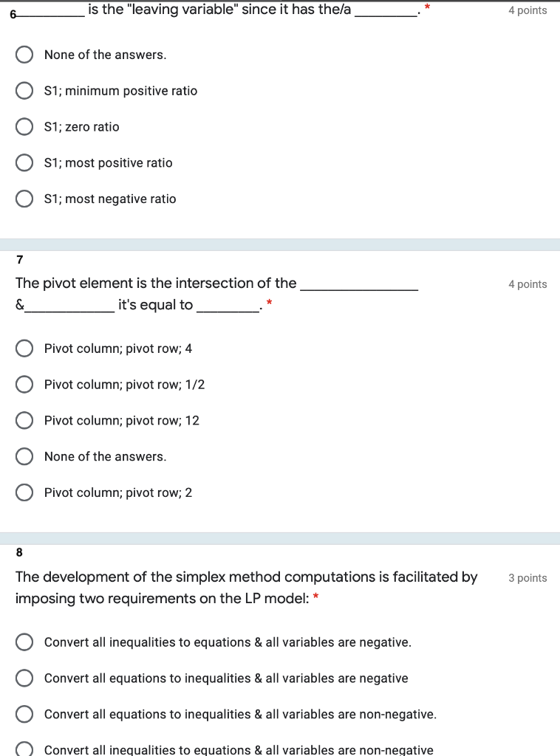Select "Pivot column; pivot row; 1/2" option
Viewport: 560px width, 756px height.
point(24,384)
